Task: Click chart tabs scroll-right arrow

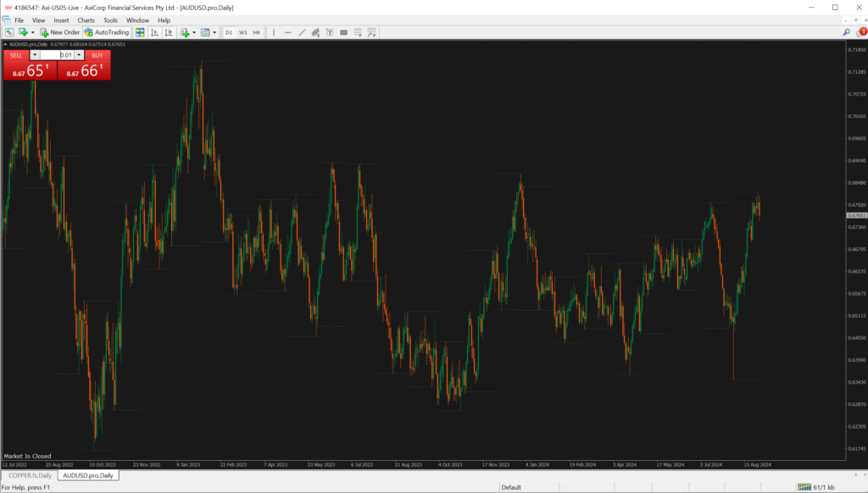Action: tap(864, 474)
